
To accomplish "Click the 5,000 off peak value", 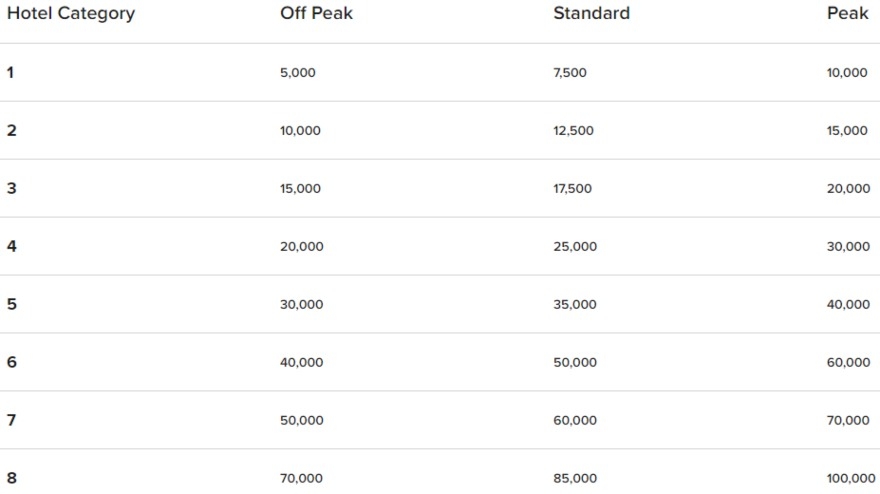I will [x=297, y=73].
